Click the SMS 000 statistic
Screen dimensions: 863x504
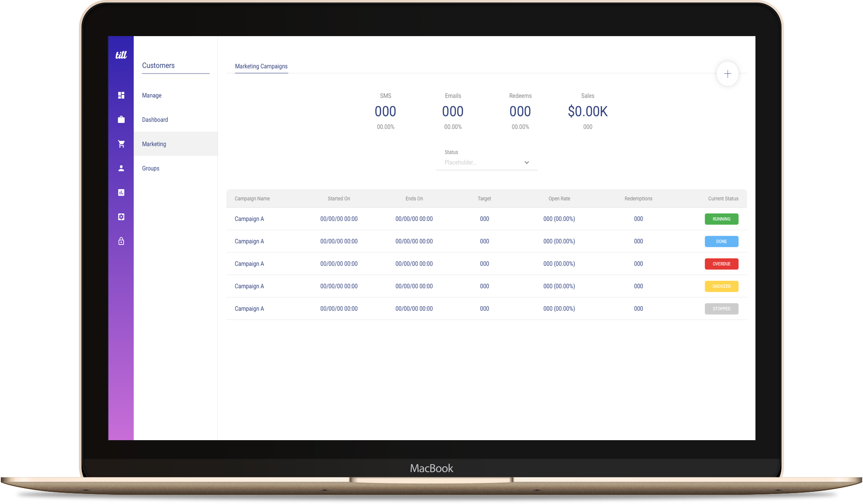(385, 111)
